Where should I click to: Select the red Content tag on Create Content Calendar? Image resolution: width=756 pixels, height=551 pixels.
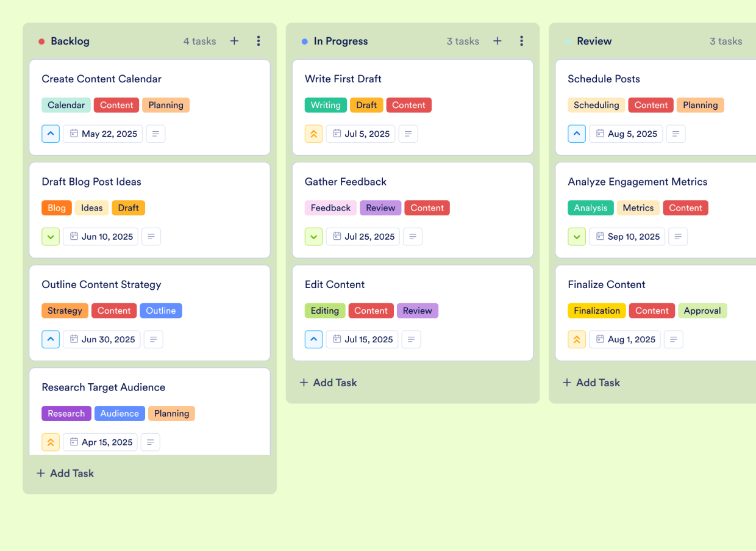coord(116,105)
